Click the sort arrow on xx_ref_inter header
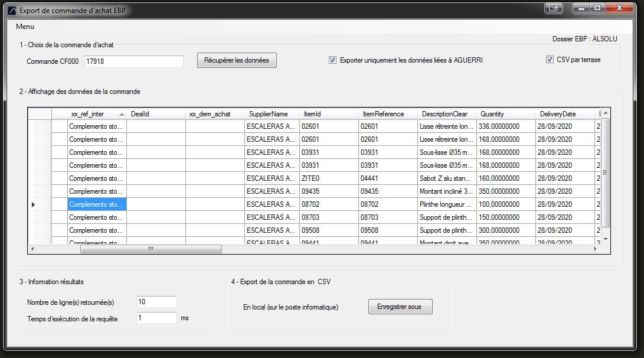Image resolution: width=644 pixels, height=358 pixels. pos(122,114)
